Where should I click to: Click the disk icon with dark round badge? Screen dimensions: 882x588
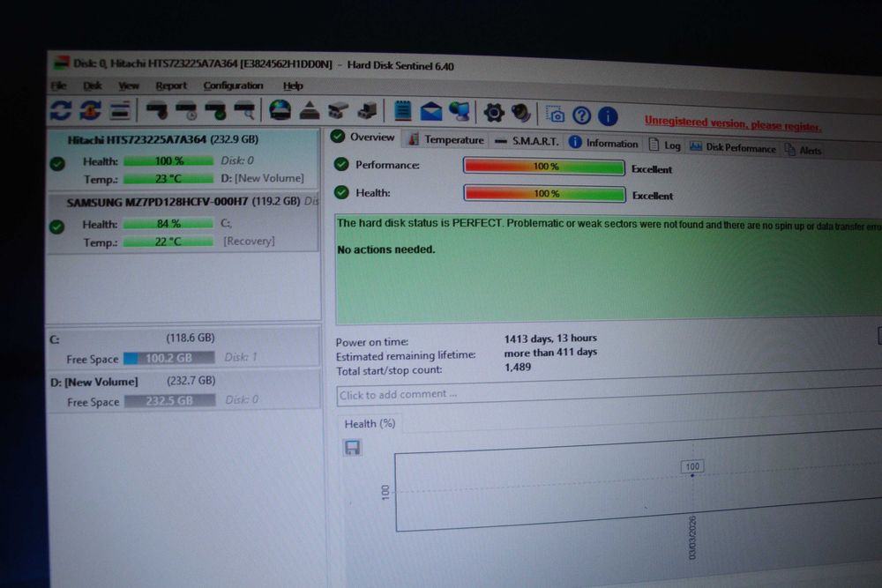coord(157,111)
